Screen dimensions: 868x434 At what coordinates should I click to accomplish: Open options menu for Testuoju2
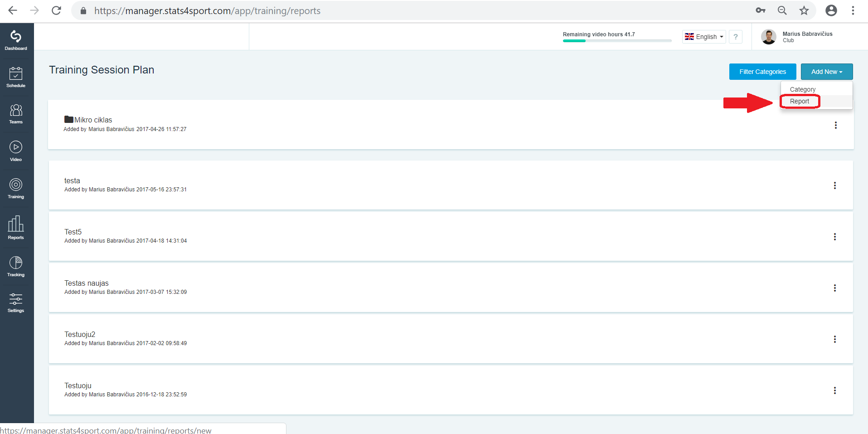(x=835, y=339)
